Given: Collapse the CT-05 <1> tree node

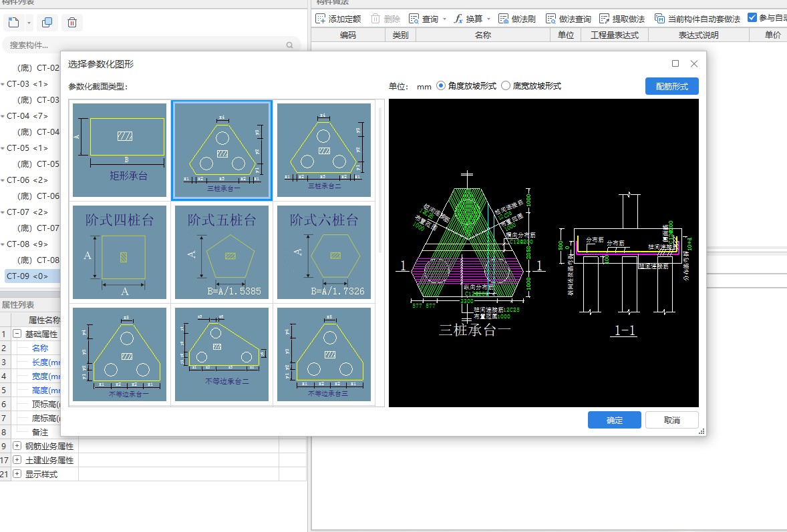Looking at the screenshot, I should tap(3, 148).
